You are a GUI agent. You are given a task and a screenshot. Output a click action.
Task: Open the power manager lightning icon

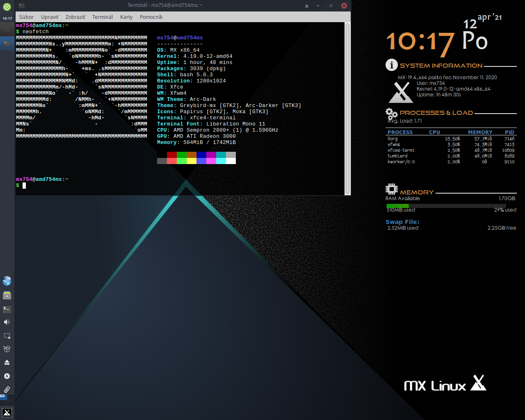7,376
